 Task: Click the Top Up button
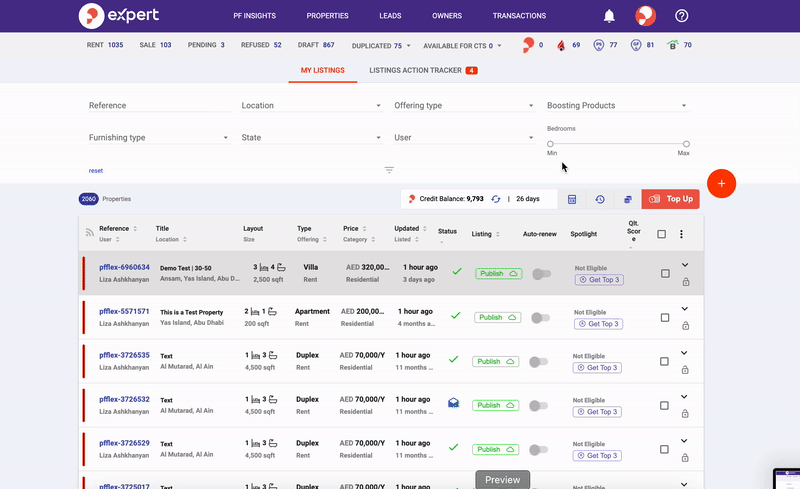point(671,199)
